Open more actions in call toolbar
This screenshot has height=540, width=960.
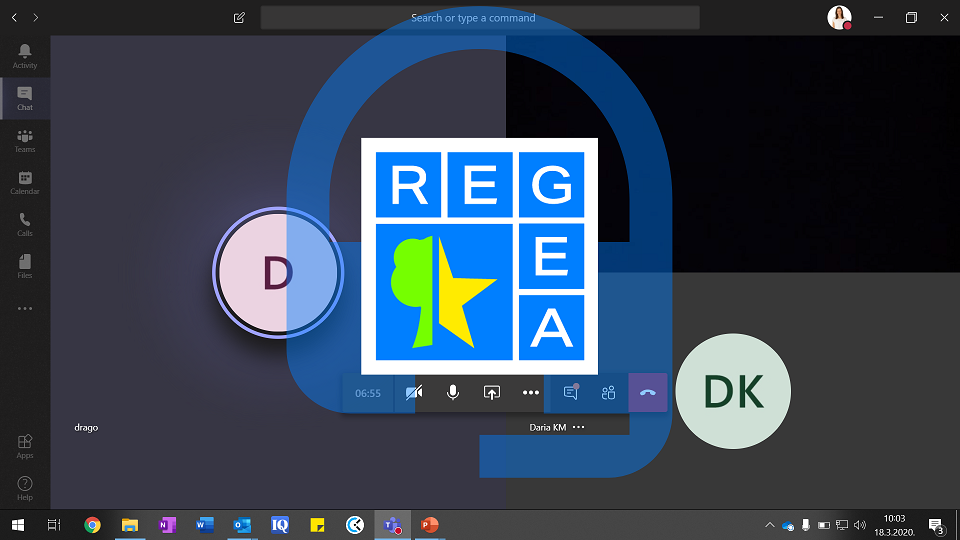tap(531, 392)
